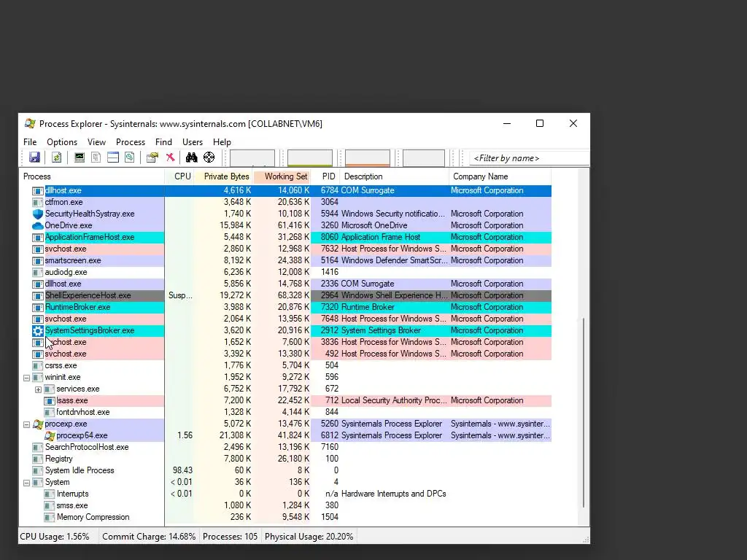Open Properties via toolbar icon
This screenshot has height=560, width=747.
tap(152, 157)
